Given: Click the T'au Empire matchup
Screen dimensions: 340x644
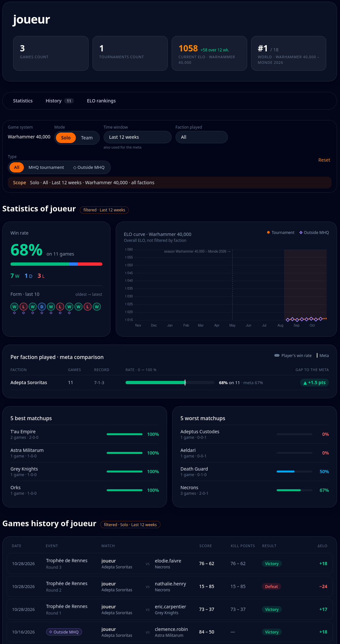Looking at the screenshot, I should [85, 434].
